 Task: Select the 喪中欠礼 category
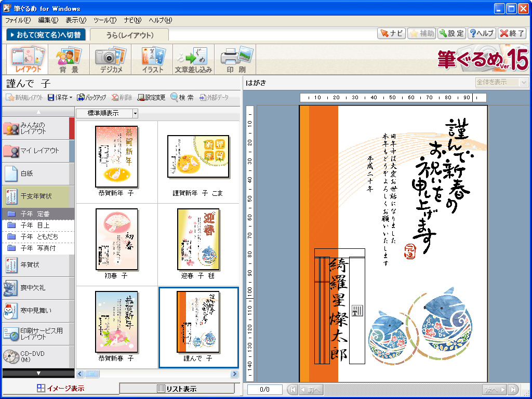click(x=38, y=288)
